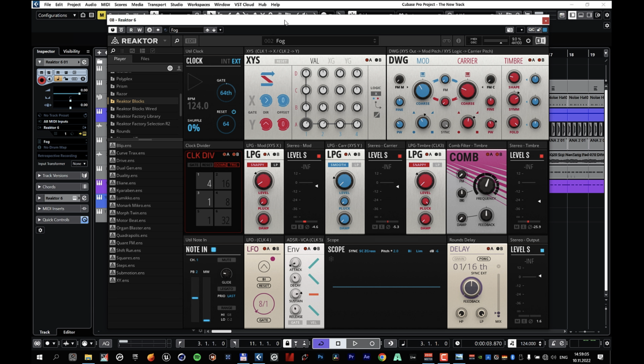Image resolution: width=644 pixels, height=364 pixels.
Task: Switch the clock to EXT mode
Action: [x=236, y=61]
